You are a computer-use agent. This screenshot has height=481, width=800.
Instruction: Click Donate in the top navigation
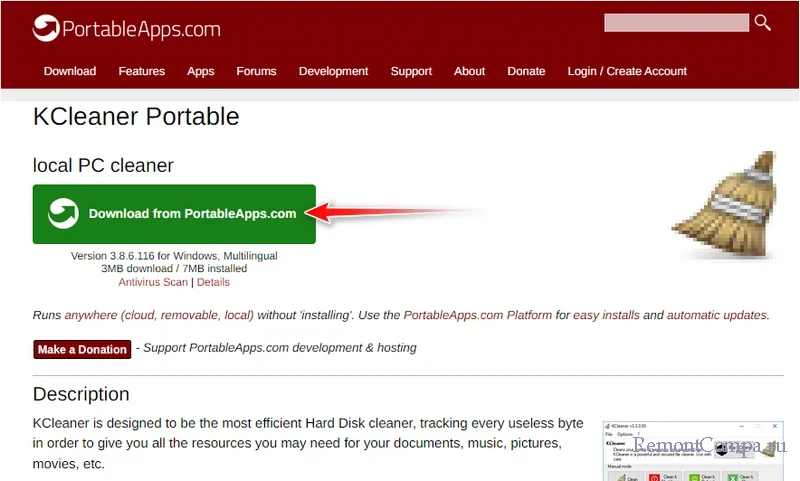526,71
